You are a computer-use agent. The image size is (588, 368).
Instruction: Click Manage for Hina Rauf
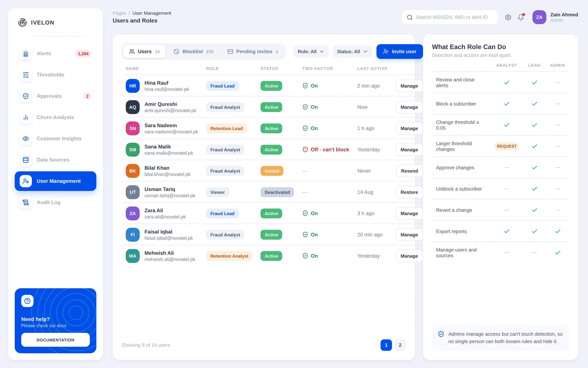pyautogui.click(x=409, y=86)
